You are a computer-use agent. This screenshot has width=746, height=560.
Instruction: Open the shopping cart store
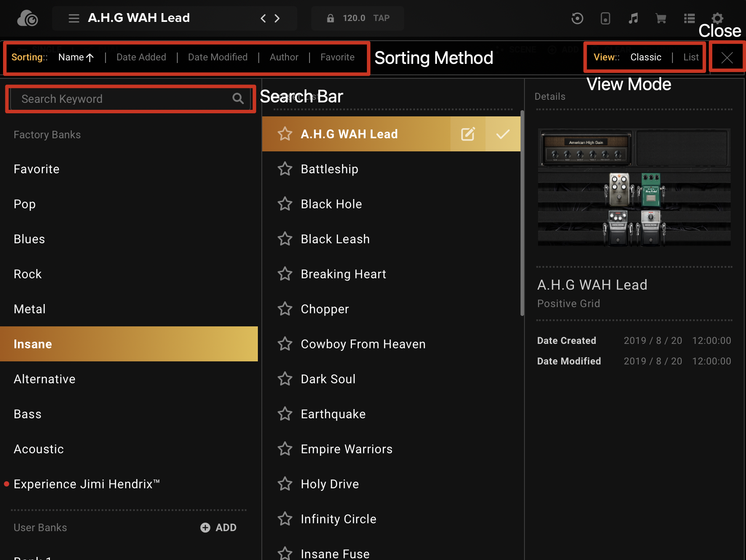pyautogui.click(x=661, y=18)
